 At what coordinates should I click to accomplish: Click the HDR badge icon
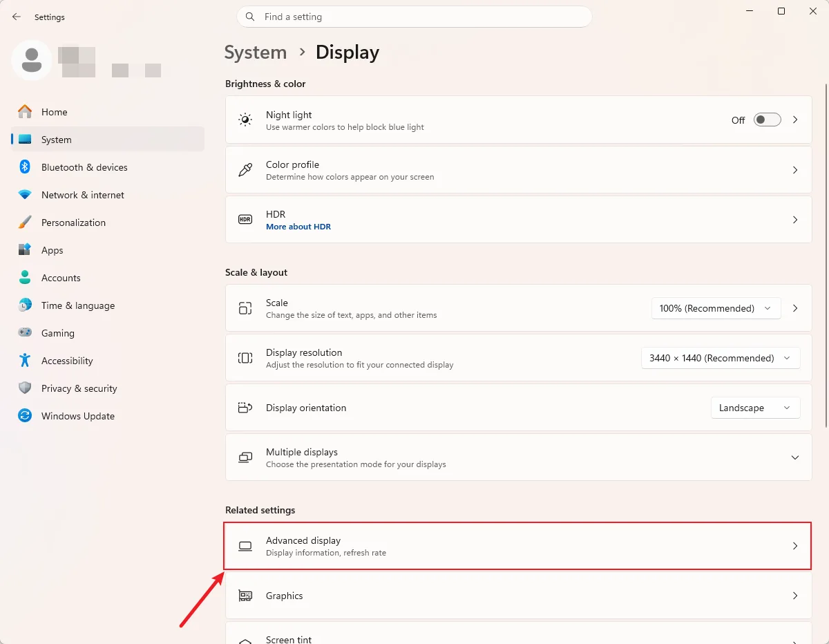pos(245,220)
